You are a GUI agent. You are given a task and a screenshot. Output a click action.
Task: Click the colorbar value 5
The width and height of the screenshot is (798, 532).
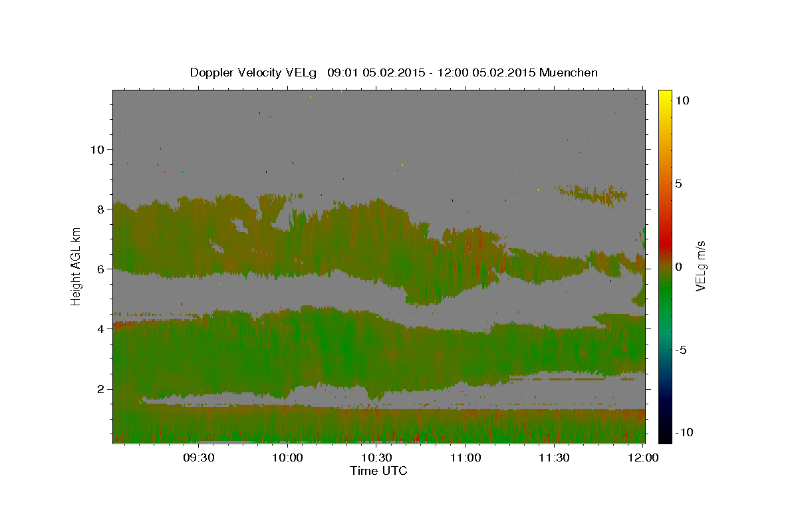pyautogui.click(x=679, y=184)
